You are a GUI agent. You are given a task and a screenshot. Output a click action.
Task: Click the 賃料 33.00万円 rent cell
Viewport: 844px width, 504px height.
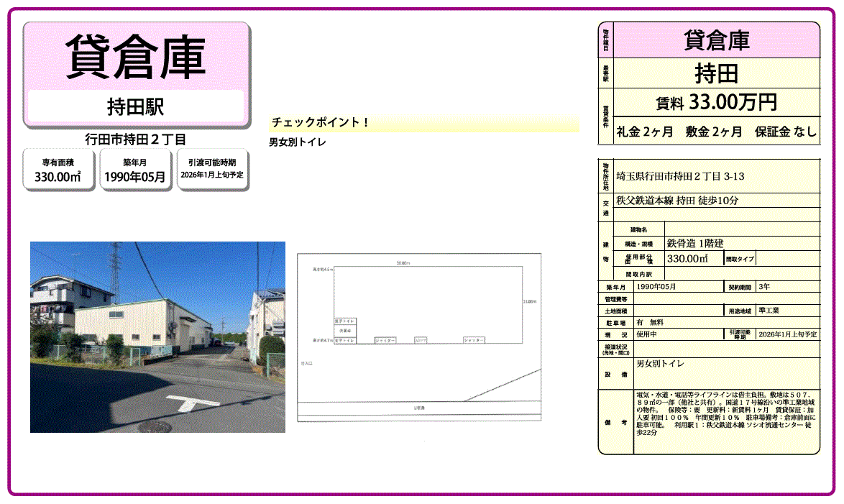(716, 103)
